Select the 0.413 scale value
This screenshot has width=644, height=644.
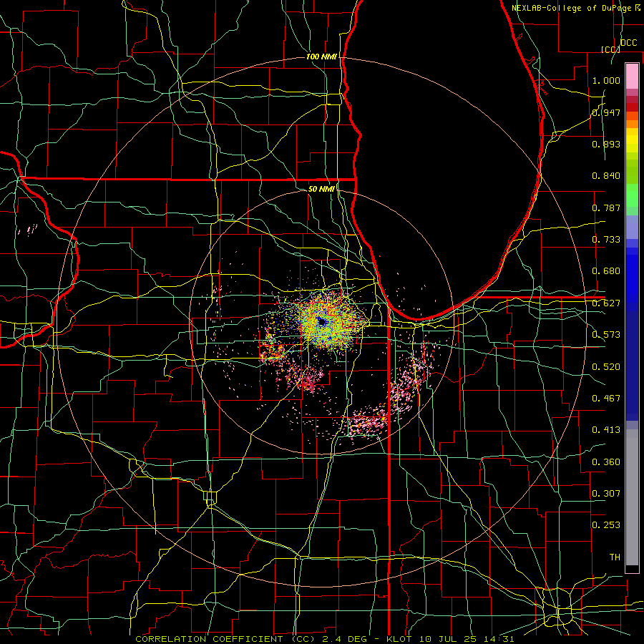pos(606,429)
